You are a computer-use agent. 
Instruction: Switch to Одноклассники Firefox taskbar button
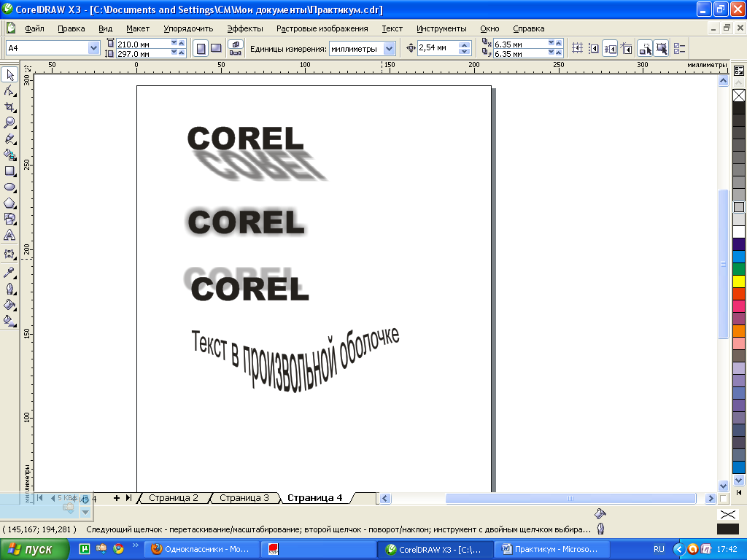[203, 549]
